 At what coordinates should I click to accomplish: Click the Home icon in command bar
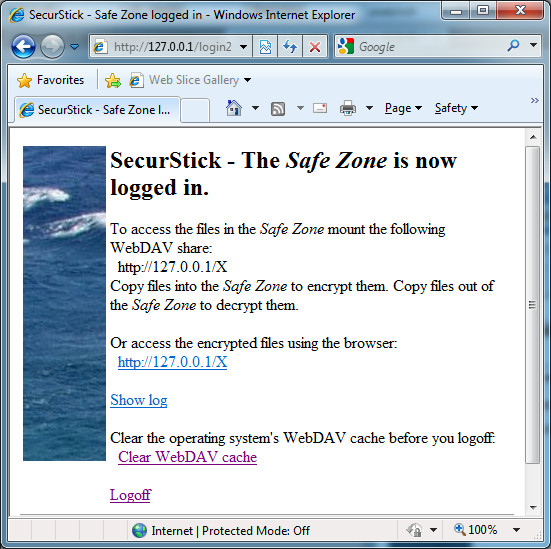(x=234, y=108)
